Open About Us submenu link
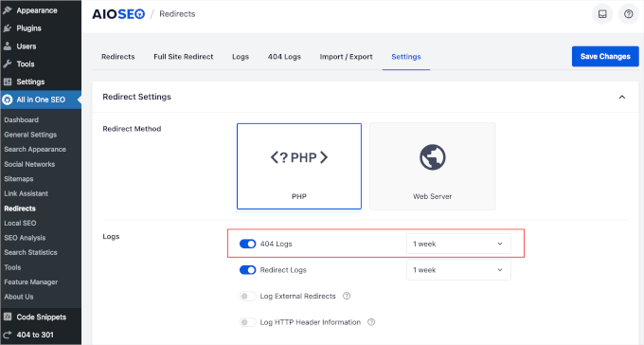644x345 pixels. coord(19,297)
